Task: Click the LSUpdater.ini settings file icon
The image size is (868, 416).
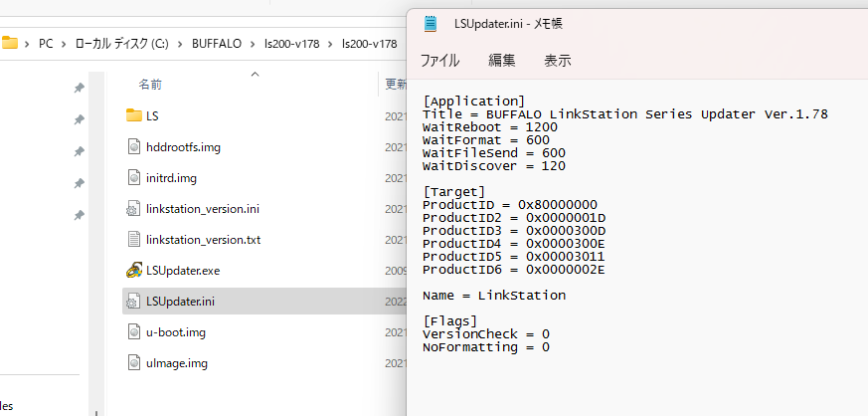Action: pyautogui.click(x=133, y=302)
